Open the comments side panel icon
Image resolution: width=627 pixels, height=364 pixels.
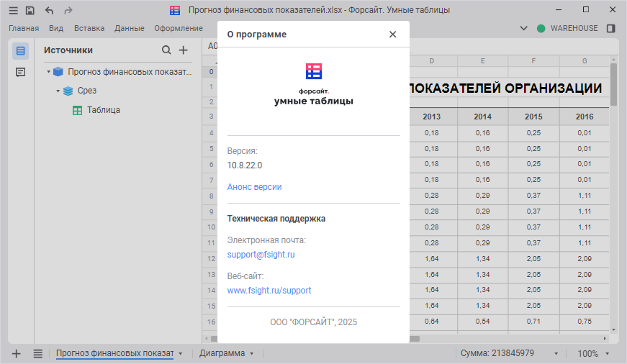20,72
